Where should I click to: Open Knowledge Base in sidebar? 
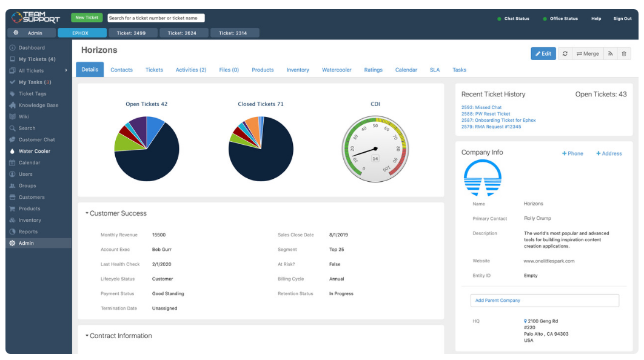[x=38, y=105]
